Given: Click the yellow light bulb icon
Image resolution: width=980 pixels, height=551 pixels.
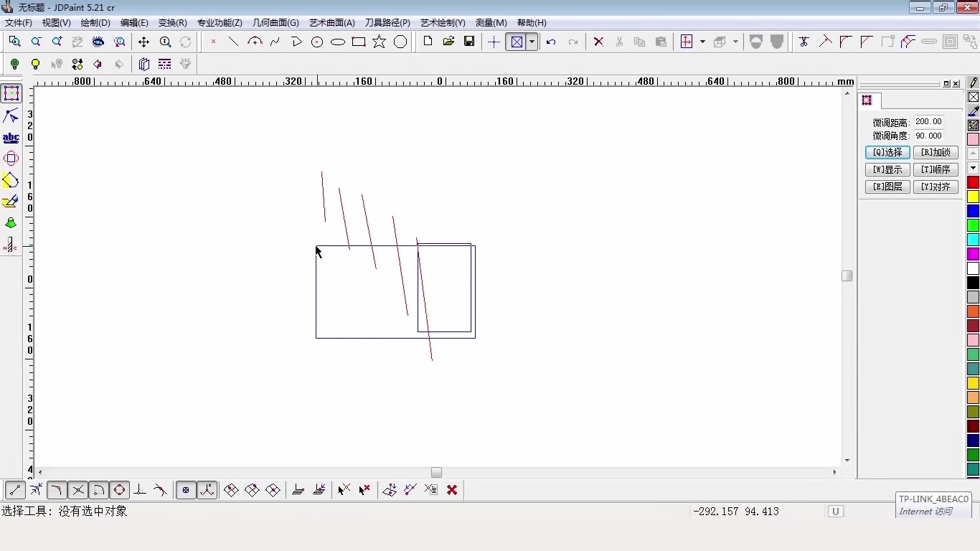Looking at the screenshot, I should (35, 64).
